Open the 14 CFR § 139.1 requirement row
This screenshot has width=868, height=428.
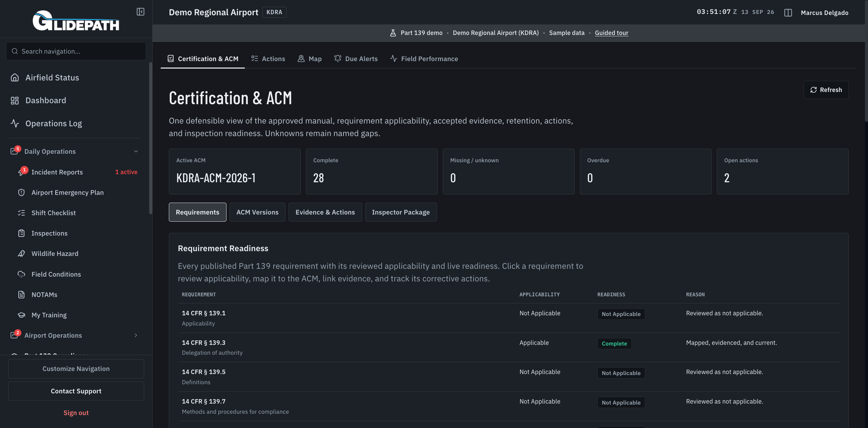(x=509, y=318)
